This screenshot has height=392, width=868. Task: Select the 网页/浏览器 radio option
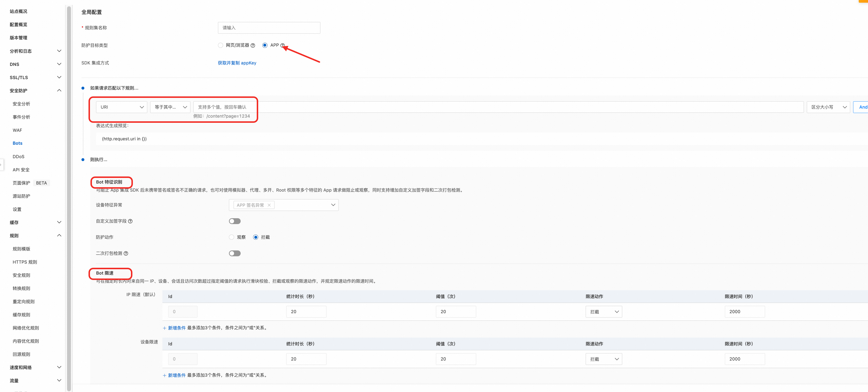click(220, 45)
